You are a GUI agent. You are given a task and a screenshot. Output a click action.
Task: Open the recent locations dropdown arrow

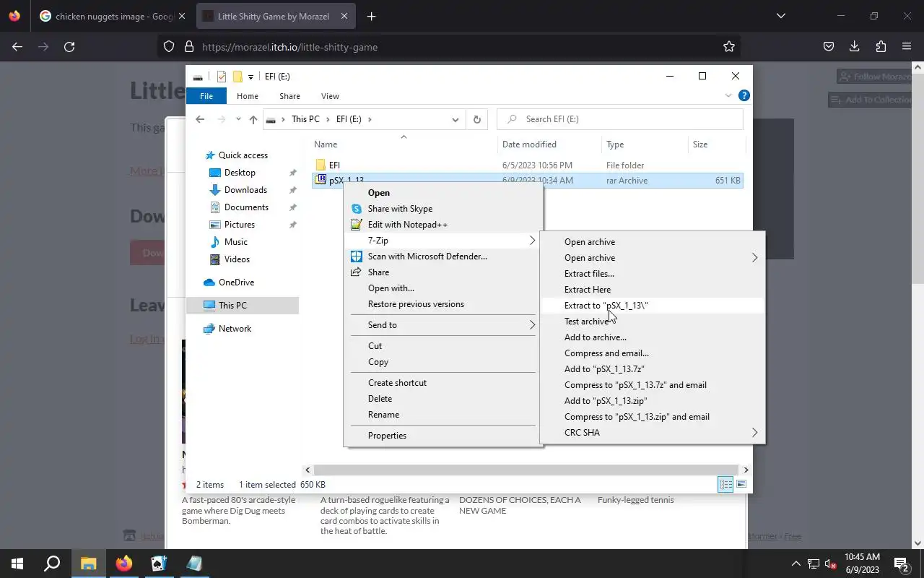pyautogui.click(x=238, y=119)
